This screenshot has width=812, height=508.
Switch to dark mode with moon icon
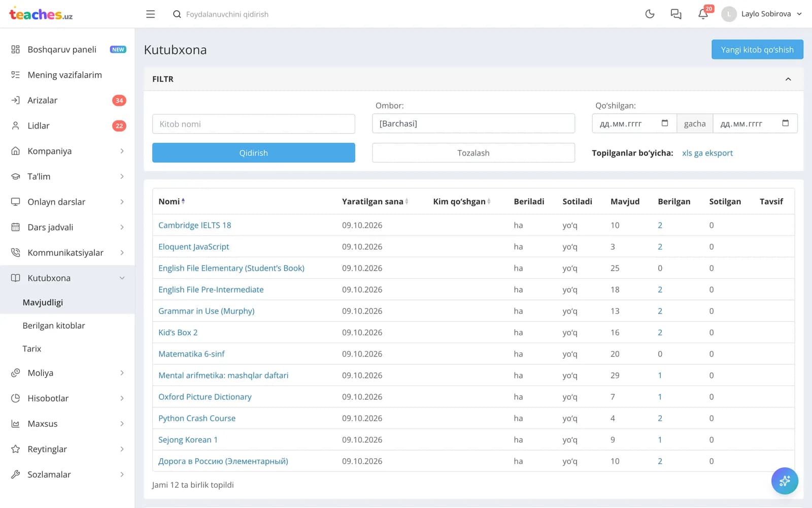click(650, 14)
